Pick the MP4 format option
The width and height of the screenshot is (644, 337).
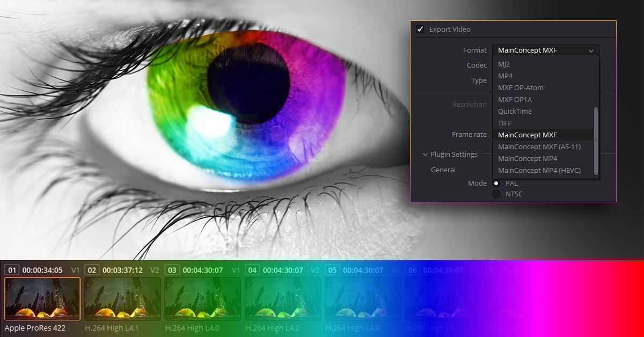(x=504, y=75)
